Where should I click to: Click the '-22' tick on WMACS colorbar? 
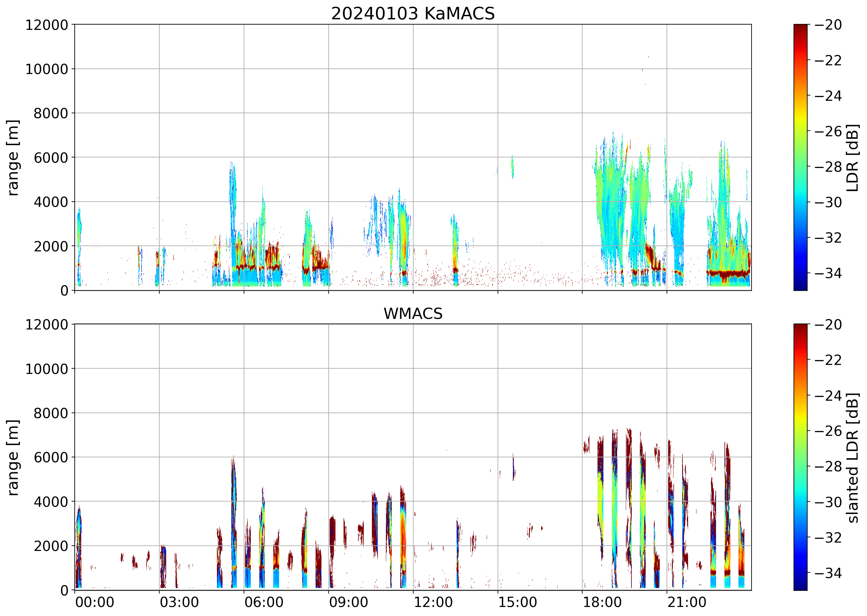coord(828,360)
